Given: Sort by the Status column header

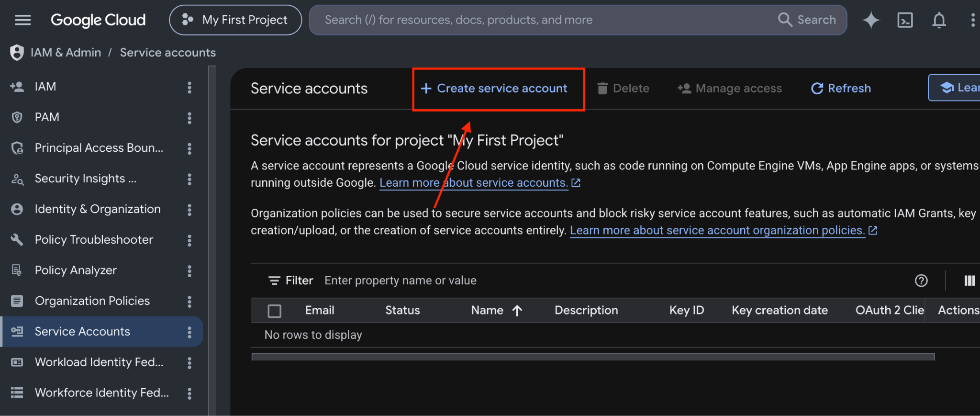Looking at the screenshot, I should [402, 310].
